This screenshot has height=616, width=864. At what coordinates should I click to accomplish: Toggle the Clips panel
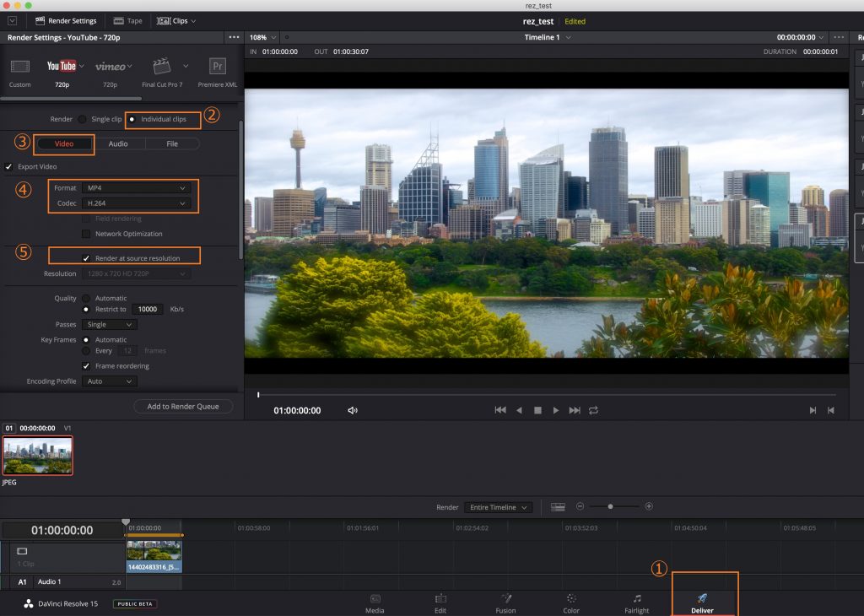[176, 21]
